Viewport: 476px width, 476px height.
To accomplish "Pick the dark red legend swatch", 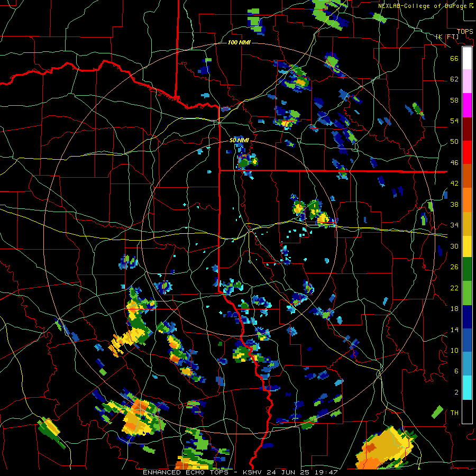I will (467, 129).
